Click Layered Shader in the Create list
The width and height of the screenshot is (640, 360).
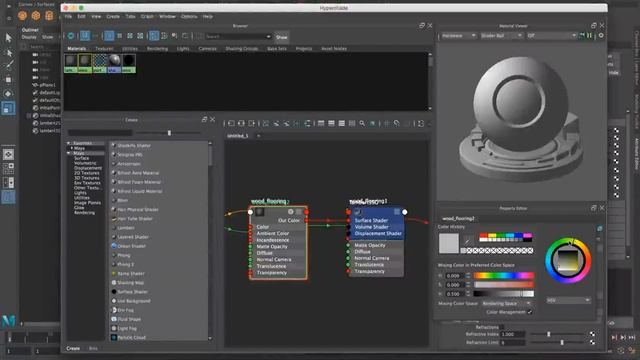tap(133, 237)
